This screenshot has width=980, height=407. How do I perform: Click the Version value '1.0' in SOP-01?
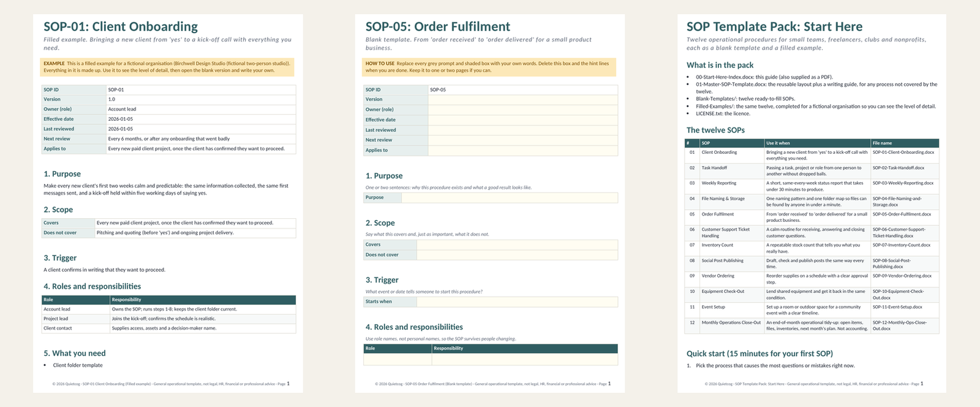(201, 99)
